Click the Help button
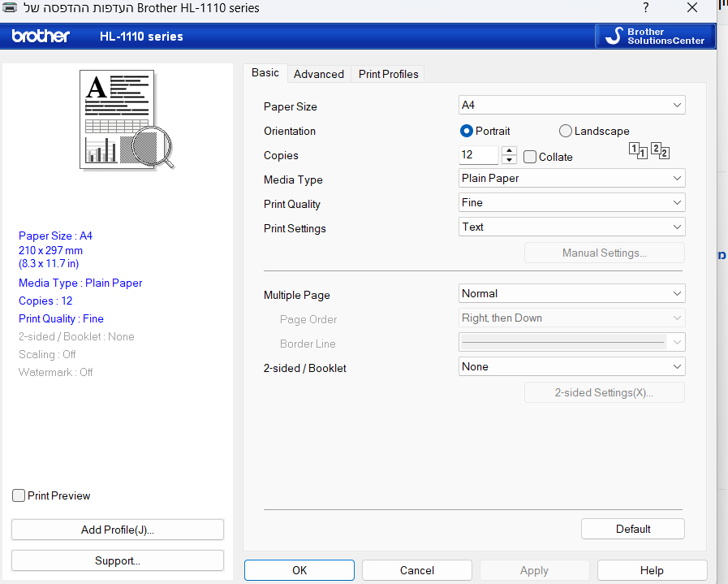Screen dimensions: 728x584 tap(652, 570)
